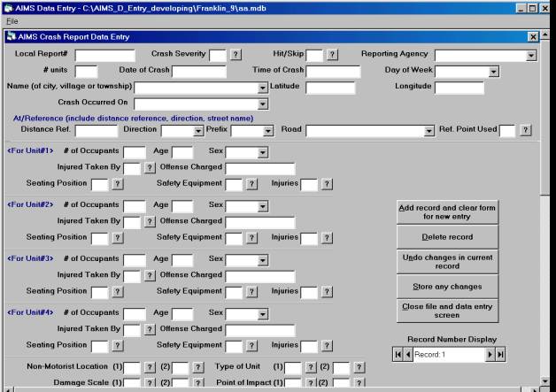Click the Local Report# input field
This screenshot has height=392, width=556.
[105, 56]
